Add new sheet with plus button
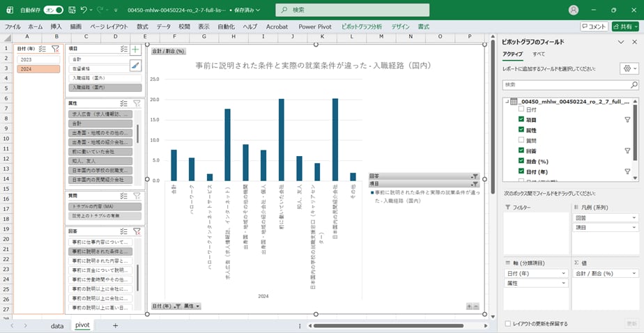Screen dimensions: 644x333 (x=115, y=325)
